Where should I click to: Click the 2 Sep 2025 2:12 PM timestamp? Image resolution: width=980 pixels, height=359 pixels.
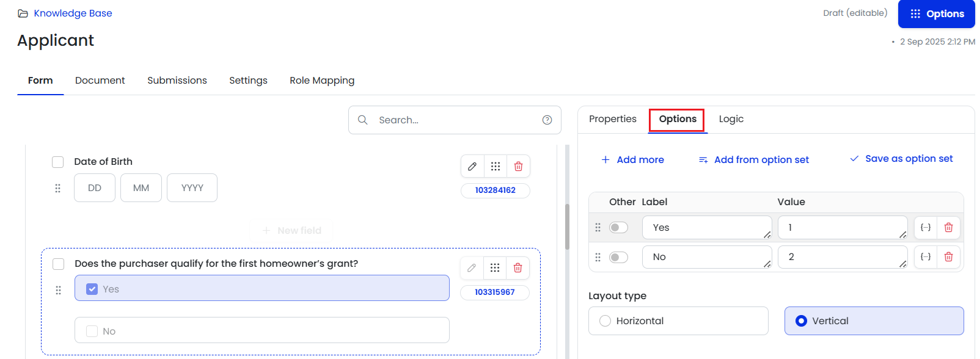click(x=937, y=42)
